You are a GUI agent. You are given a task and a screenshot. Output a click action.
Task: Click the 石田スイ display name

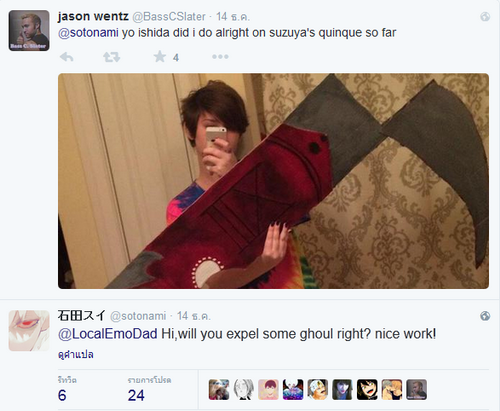[x=82, y=315]
